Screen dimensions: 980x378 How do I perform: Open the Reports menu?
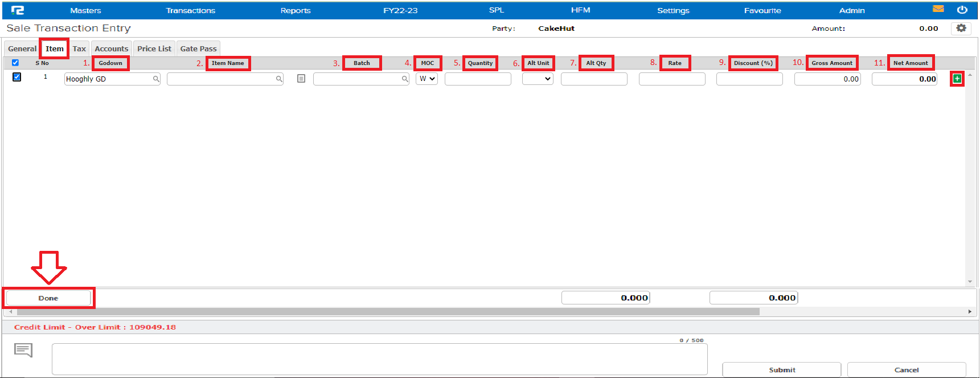pos(296,10)
